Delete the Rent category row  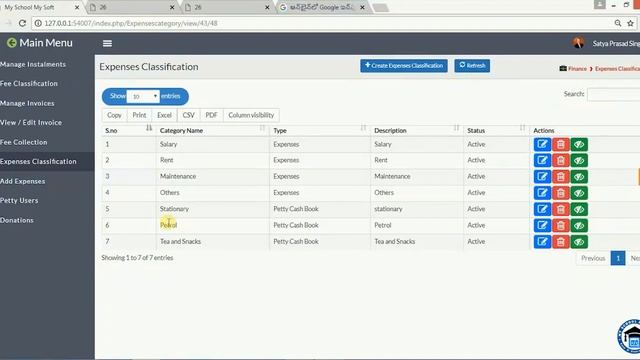560,160
